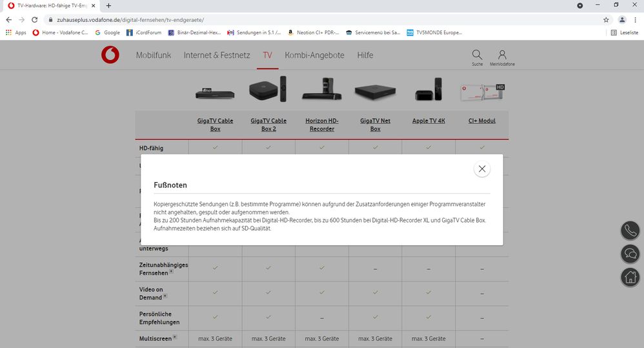Close the TV-Hardware browser tab
Image resolution: width=644 pixels, height=348 pixels.
[x=93, y=6]
